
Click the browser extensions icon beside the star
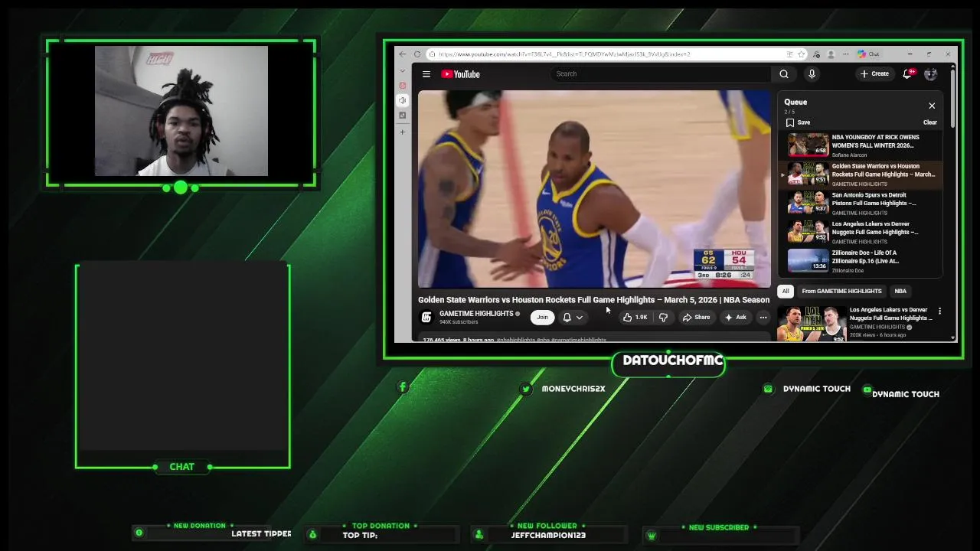(x=816, y=54)
